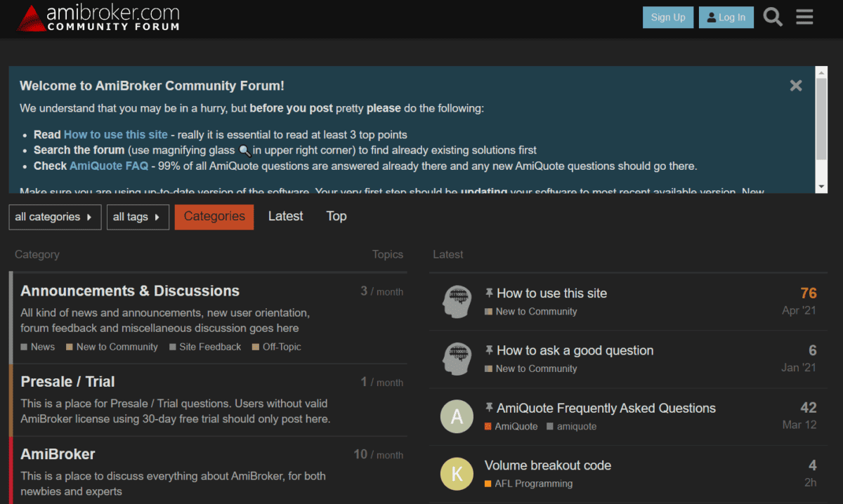Click the avatar beside 'How to ask a good question'
This screenshot has width=843, height=504.
click(x=457, y=359)
